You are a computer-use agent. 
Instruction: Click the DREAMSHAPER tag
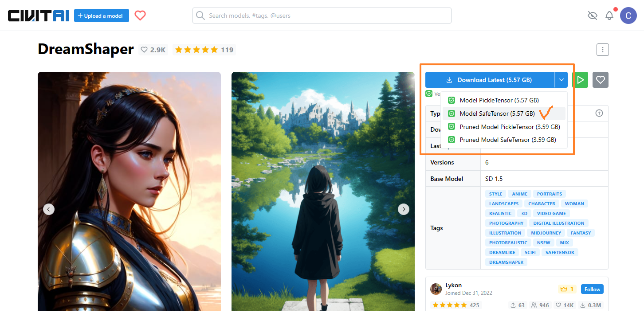506,262
